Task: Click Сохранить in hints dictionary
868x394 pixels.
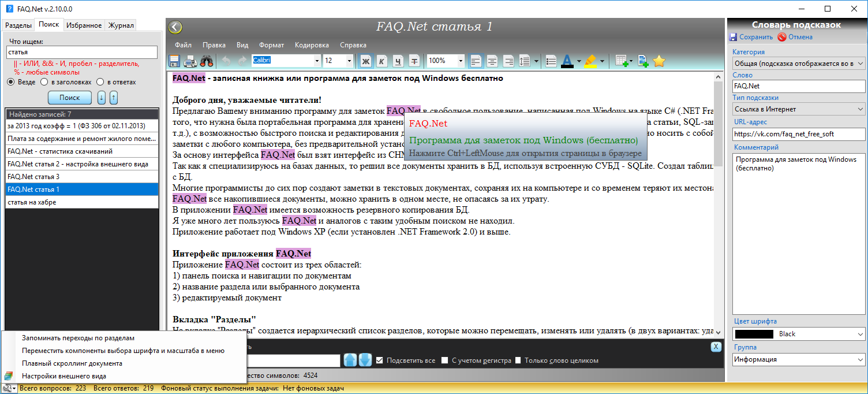Action: click(751, 37)
